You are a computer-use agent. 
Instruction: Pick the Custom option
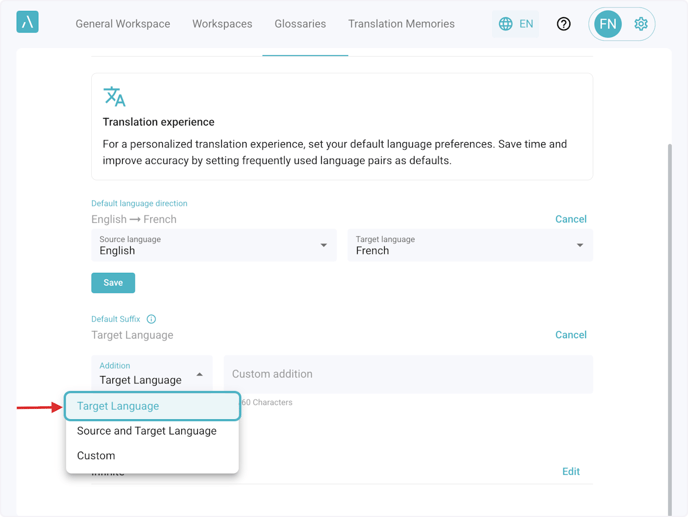[96, 456]
